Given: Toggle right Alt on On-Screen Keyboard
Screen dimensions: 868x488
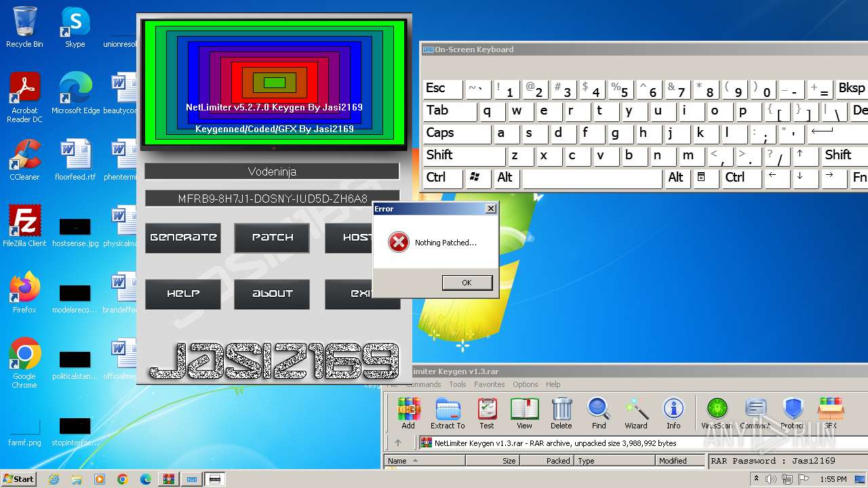Looking at the screenshot, I should (x=677, y=178).
